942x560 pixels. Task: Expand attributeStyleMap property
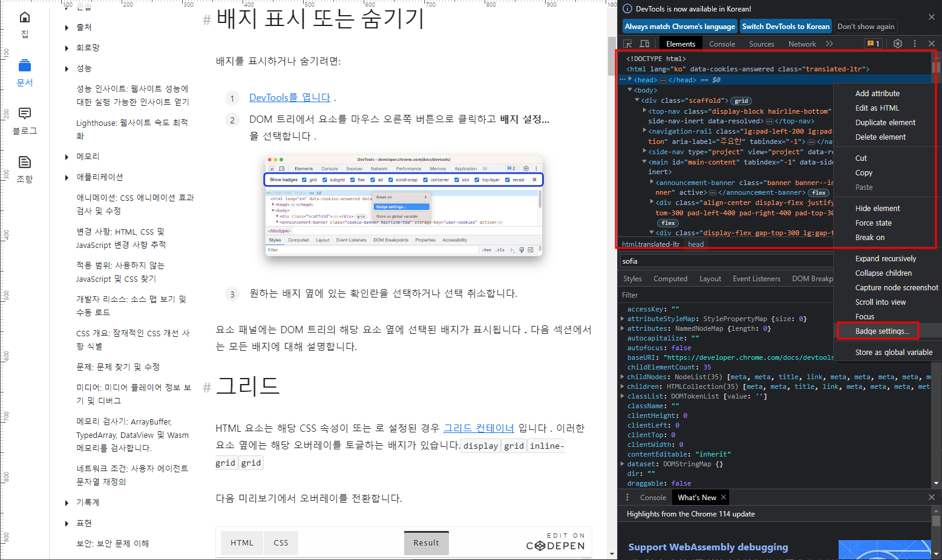pyautogui.click(x=623, y=319)
